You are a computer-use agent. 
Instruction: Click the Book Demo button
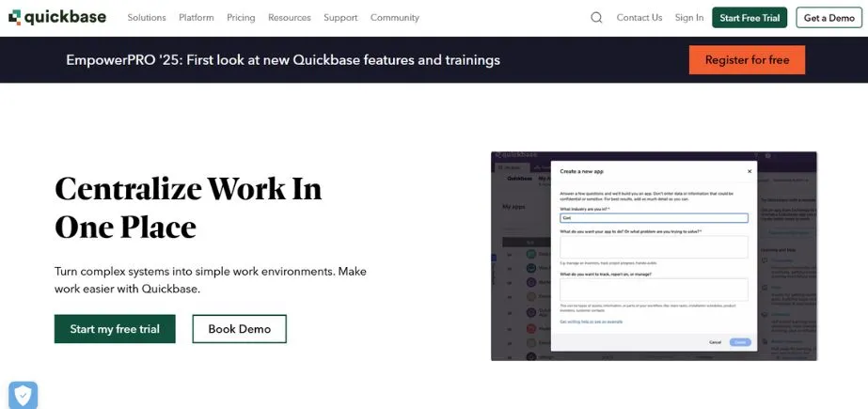[x=239, y=329]
